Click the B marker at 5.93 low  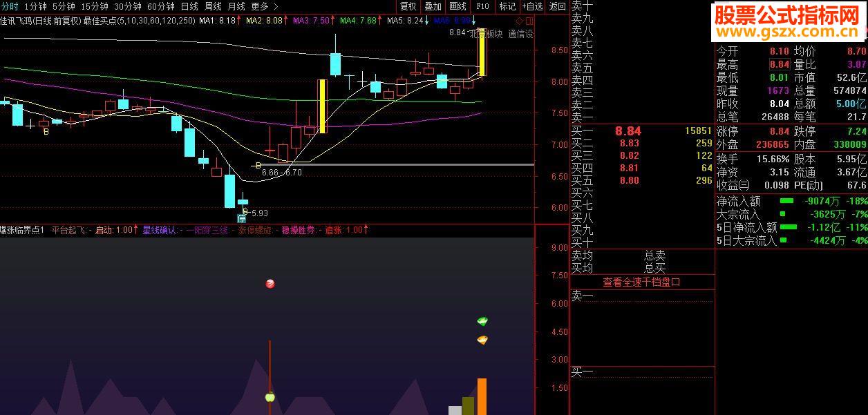245,213
